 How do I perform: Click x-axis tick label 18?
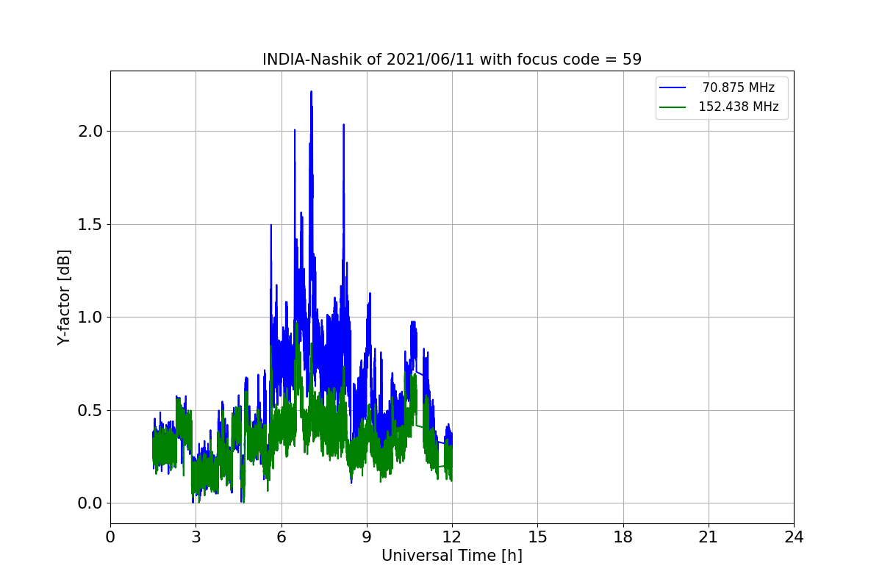(x=623, y=537)
